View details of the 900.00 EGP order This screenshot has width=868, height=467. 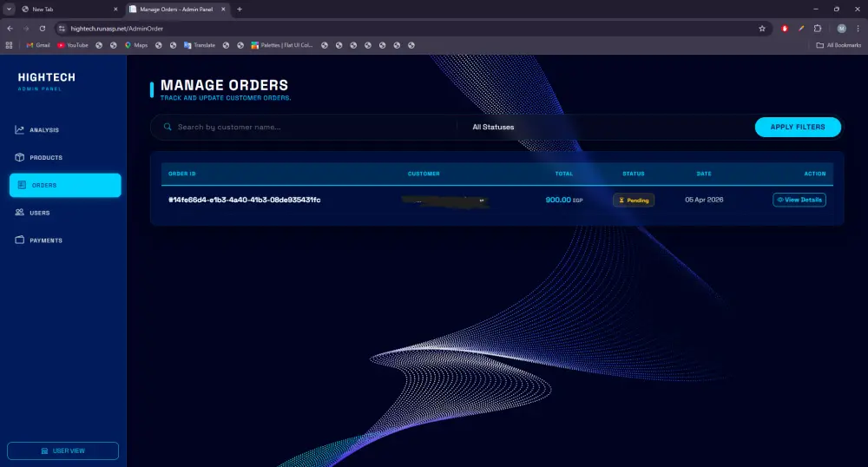pyautogui.click(x=799, y=200)
